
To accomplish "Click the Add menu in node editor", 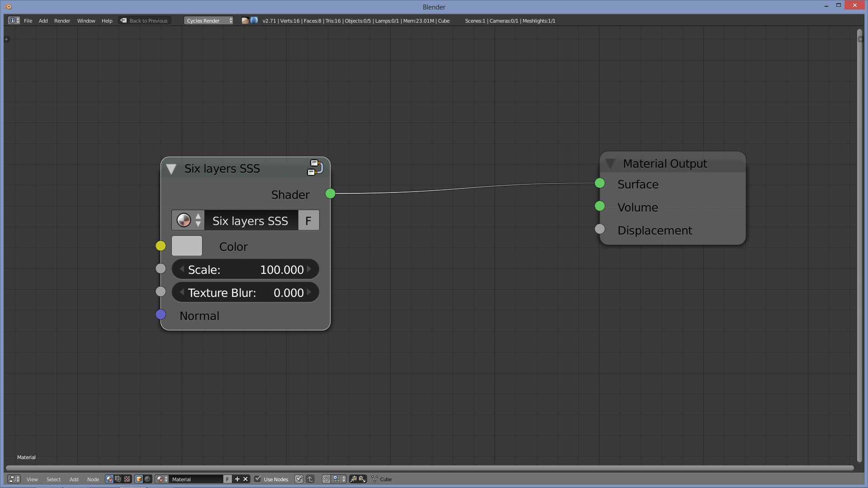I will [73, 479].
